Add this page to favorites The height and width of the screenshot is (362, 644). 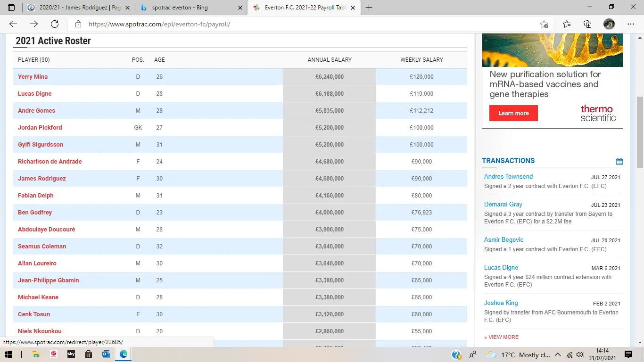point(544,24)
